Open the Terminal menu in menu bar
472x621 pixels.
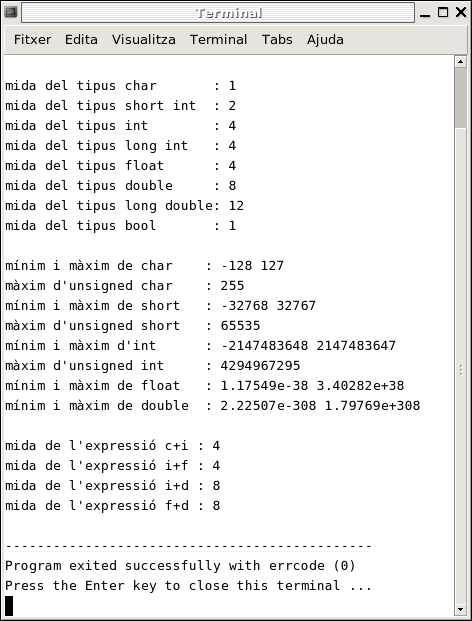(219, 40)
